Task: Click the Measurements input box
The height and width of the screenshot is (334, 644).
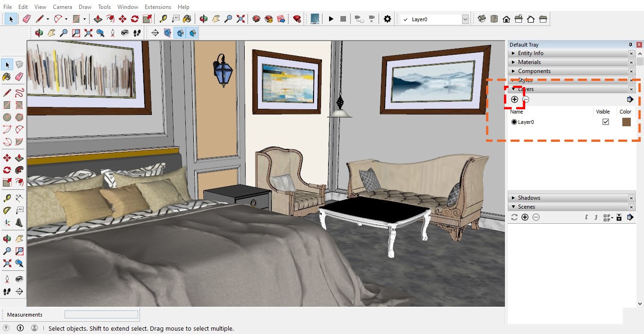Action: (x=101, y=314)
